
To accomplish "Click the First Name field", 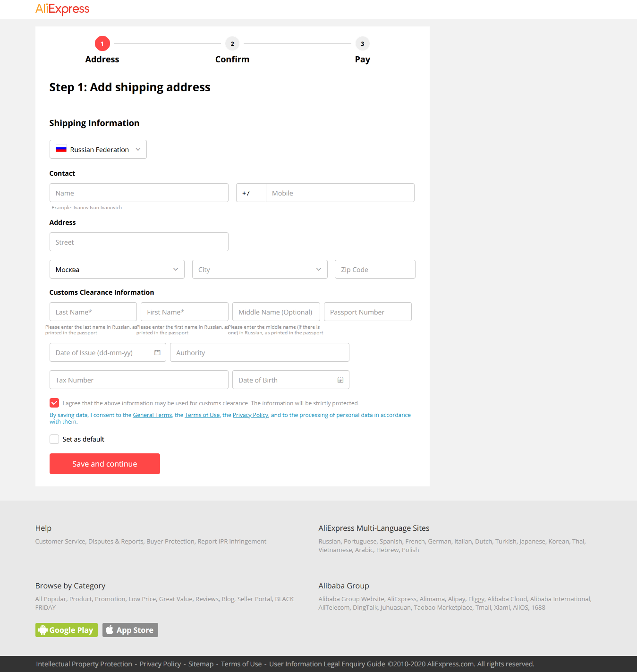I will click(x=185, y=312).
